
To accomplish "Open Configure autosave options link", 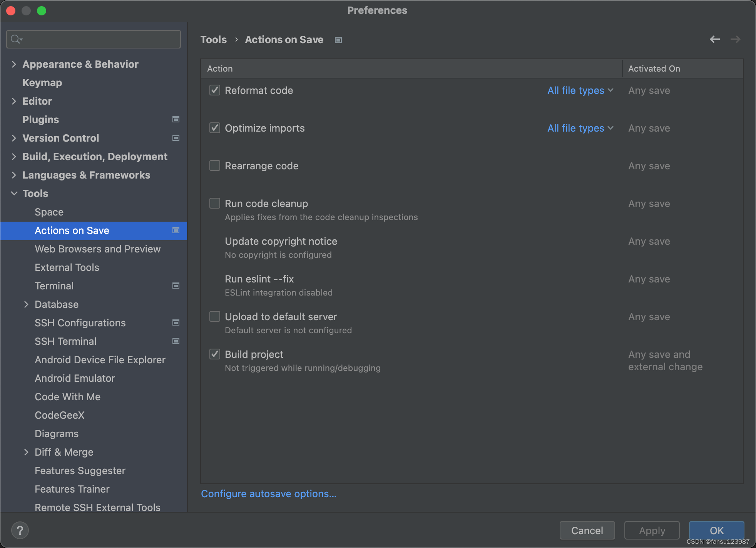I will (269, 494).
